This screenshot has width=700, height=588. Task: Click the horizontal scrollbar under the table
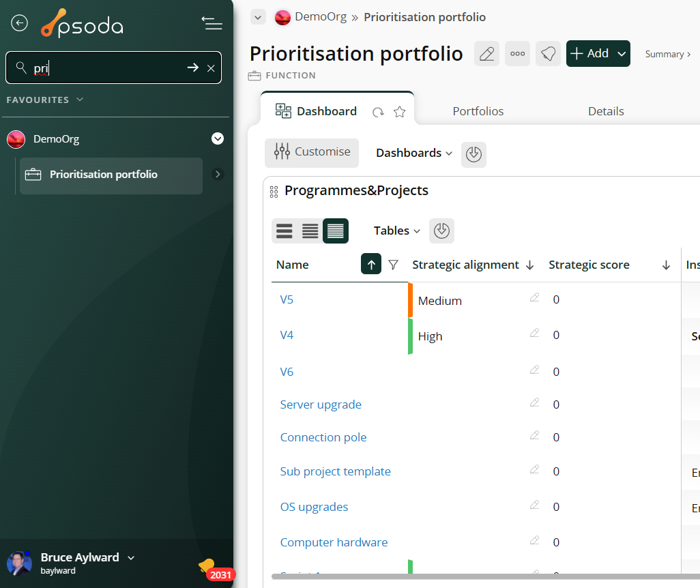pyautogui.click(x=478, y=576)
